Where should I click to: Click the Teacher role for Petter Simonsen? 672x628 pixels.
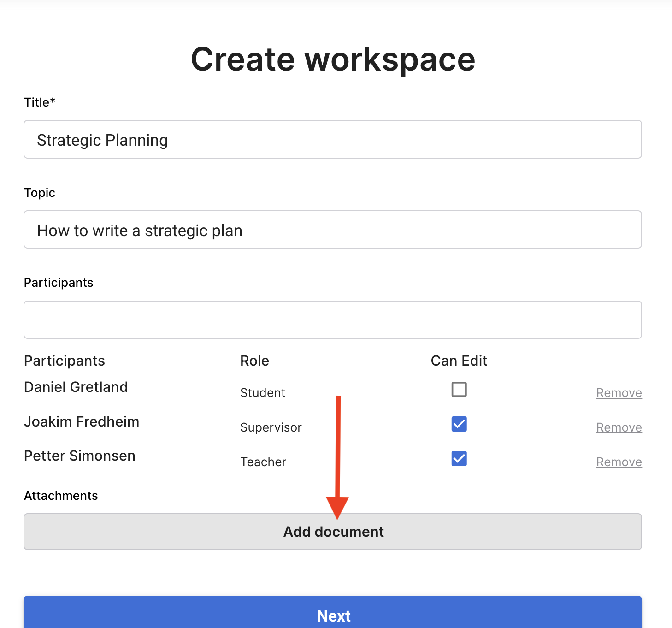click(263, 462)
